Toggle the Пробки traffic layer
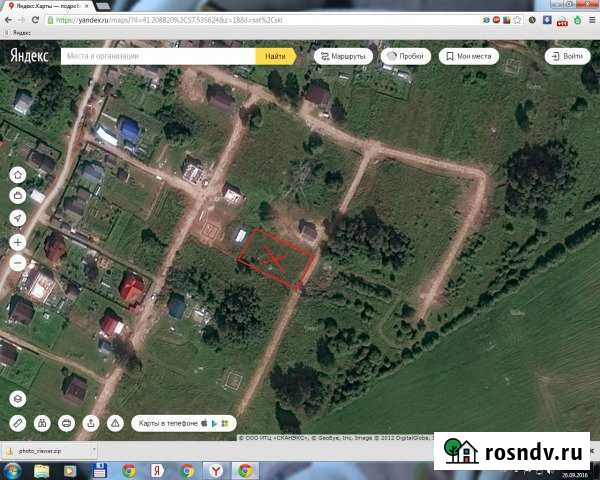This screenshot has height=480, width=600. 406,56
